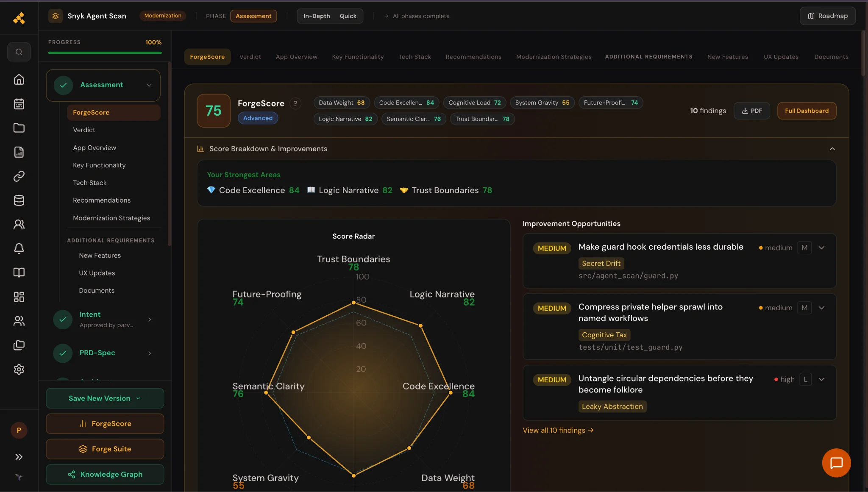Go to the Home icon in sidebar
Viewport: 868px width, 492px height.
click(x=19, y=79)
